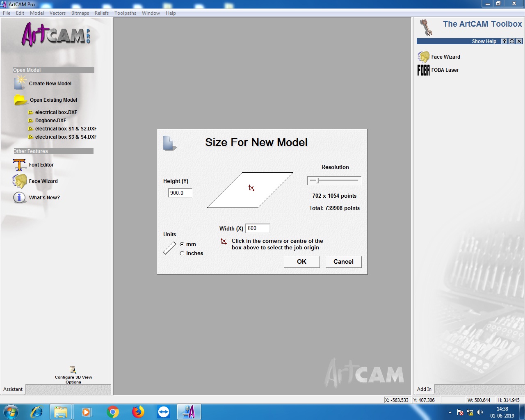Click the volume speaker tray icon
525x420 pixels.
[x=480, y=412]
